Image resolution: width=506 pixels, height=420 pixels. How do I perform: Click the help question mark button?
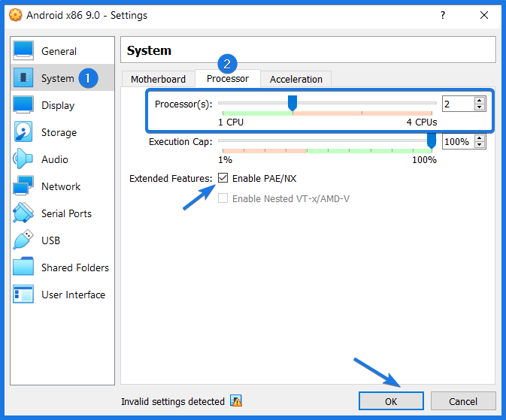click(442, 15)
